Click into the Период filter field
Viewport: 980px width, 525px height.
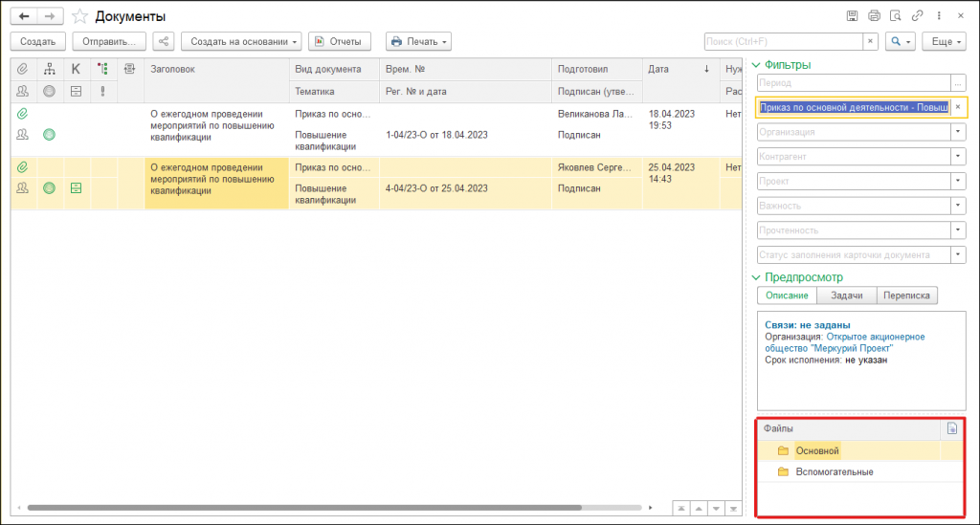(854, 83)
